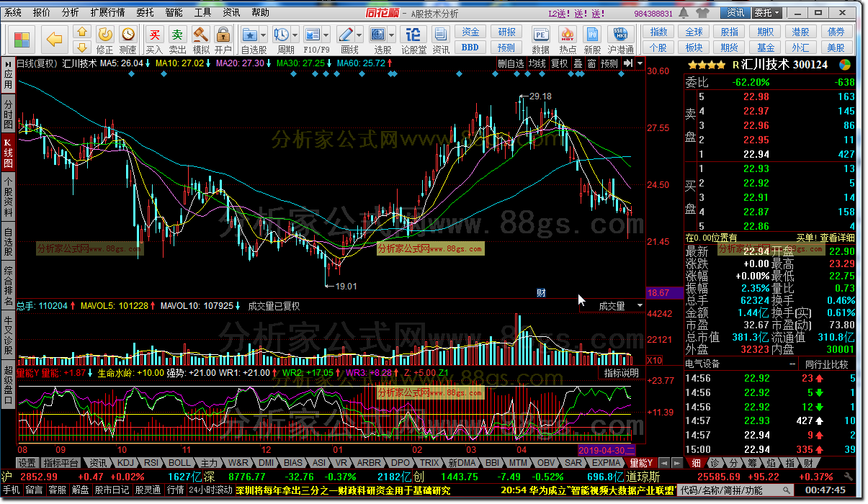Expand the 周期 dropdown arrow
The width and height of the screenshot is (868, 504).
(295, 35)
